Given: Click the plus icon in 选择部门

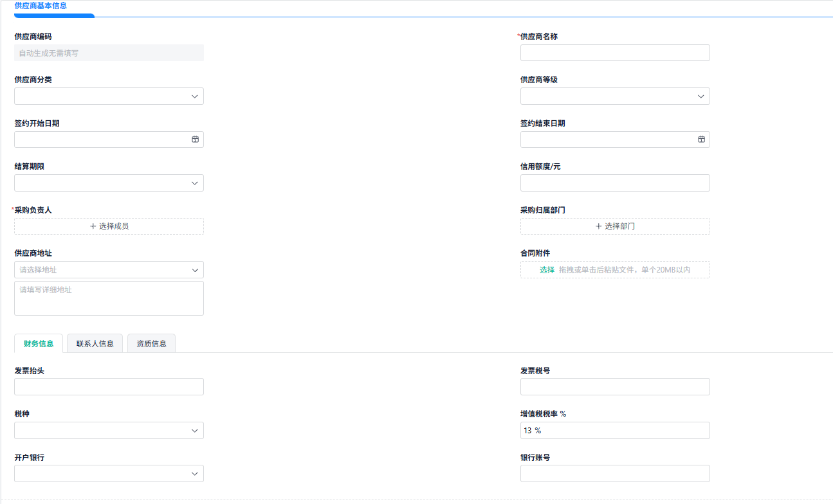Looking at the screenshot, I should coord(599,226).
